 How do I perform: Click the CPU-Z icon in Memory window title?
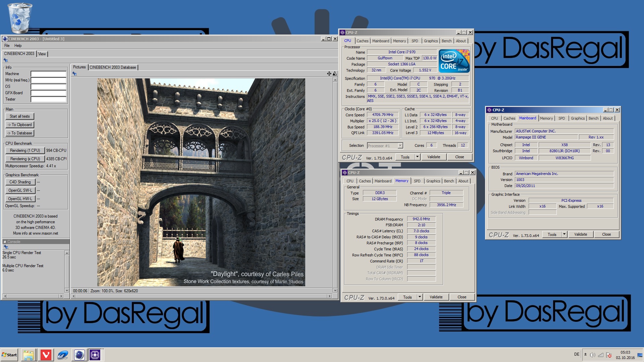[344, 173]
